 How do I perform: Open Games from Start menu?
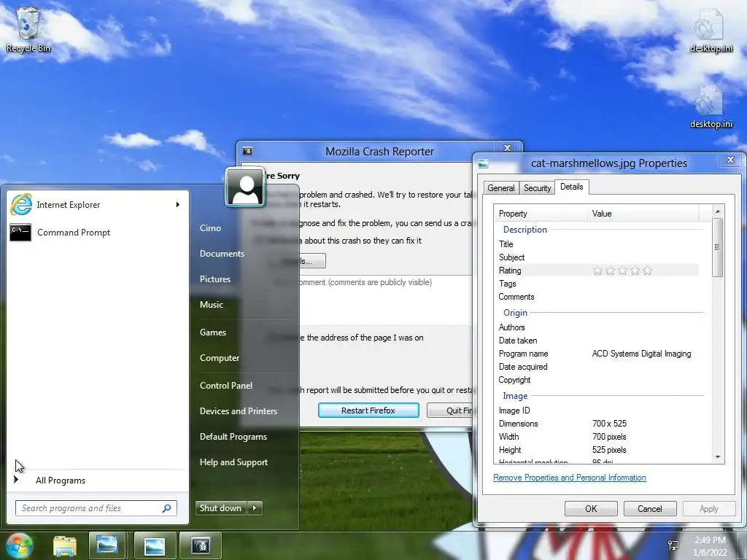pyautogui.click(x=212, y=332)
